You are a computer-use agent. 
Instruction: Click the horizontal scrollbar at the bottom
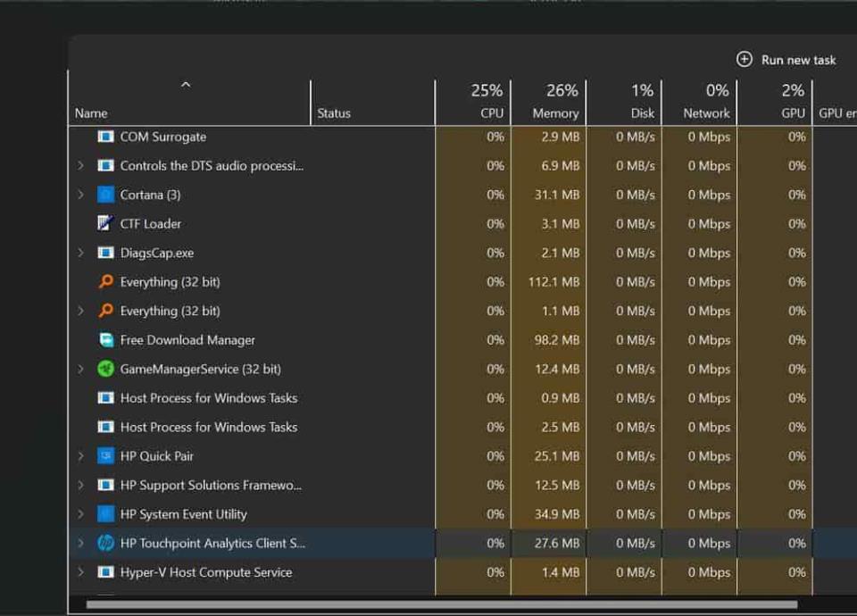point(446,604)
